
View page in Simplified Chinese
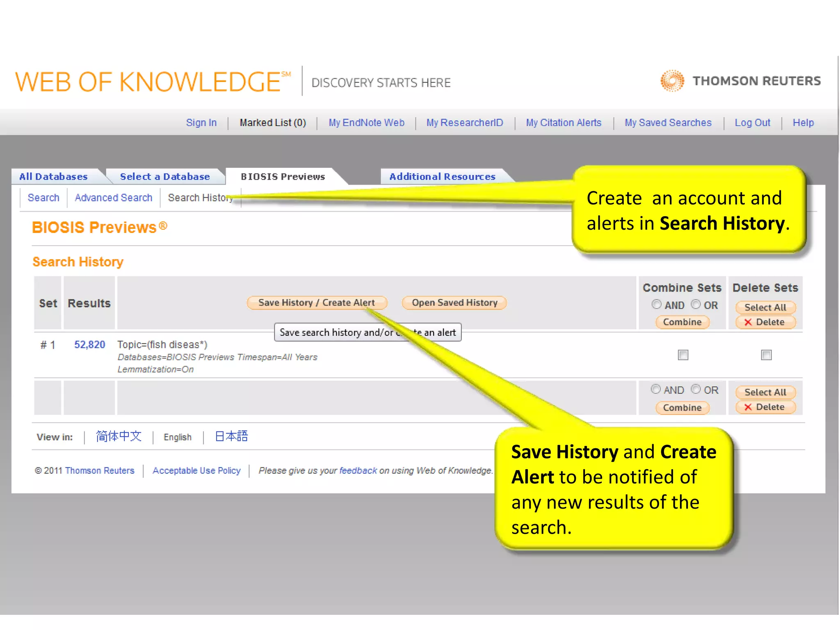click(119, 436)
